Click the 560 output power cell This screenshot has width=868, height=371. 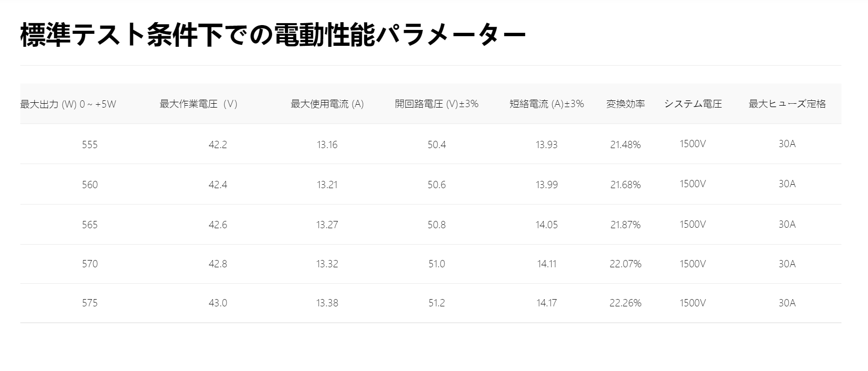[x=90, y=185]
